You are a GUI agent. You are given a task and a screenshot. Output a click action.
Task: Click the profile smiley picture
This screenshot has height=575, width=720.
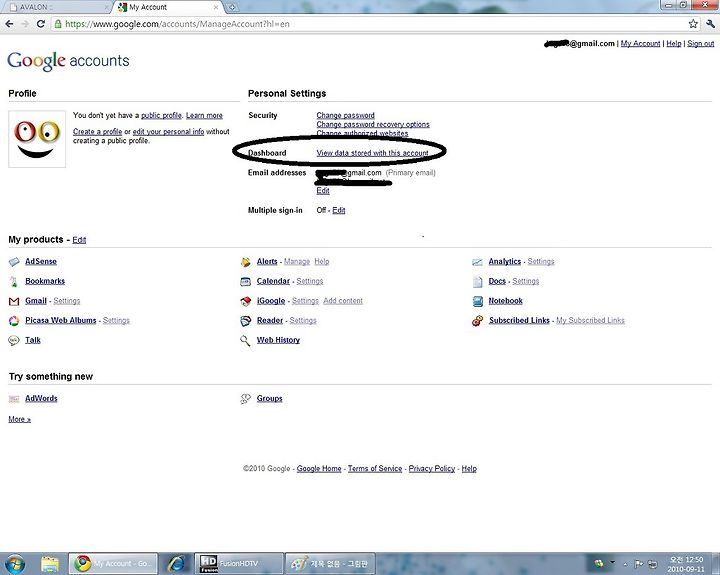(x=37, y=139)
